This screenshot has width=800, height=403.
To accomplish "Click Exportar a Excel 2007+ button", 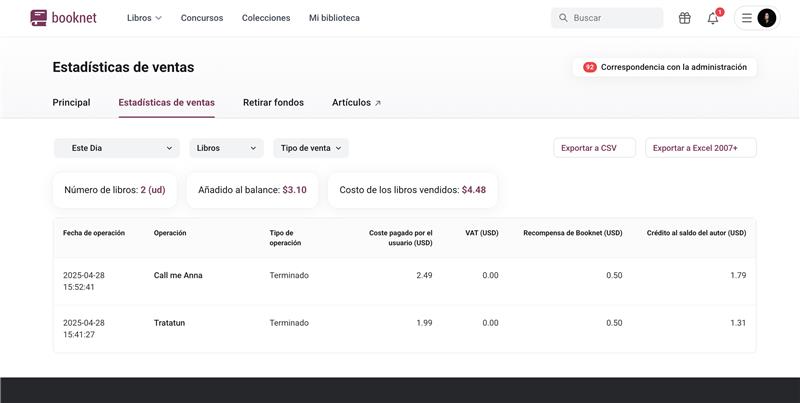I will pyautogui.click(x=700, y=148).
